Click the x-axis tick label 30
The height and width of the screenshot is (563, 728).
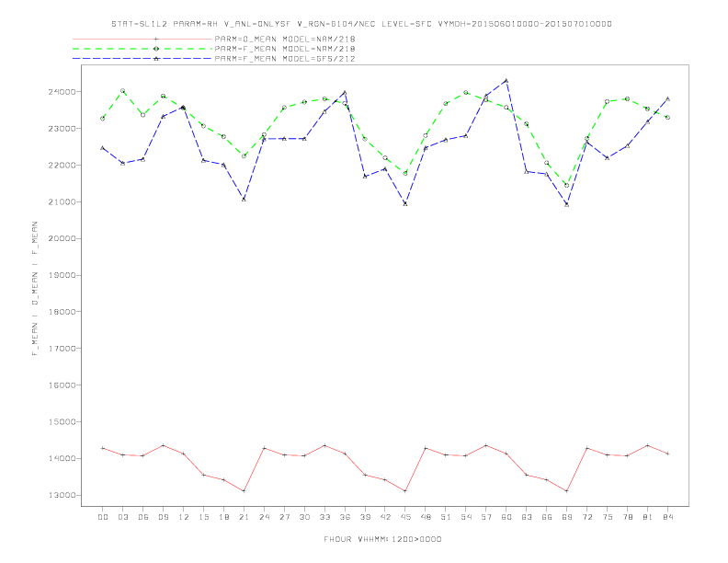click(x=304, y=517)
